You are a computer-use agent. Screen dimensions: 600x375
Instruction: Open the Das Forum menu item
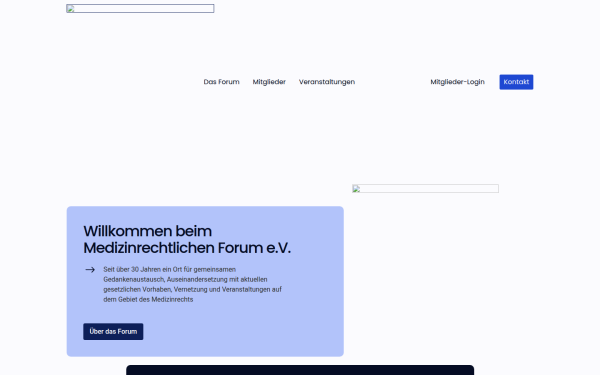(x=221, y=82)
